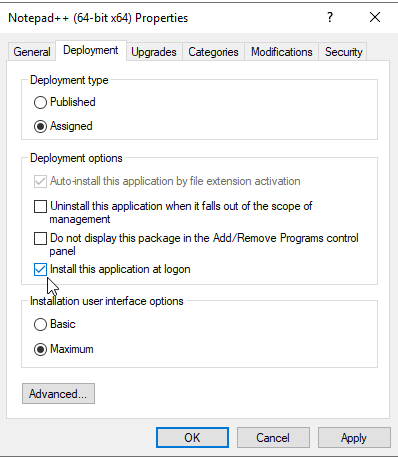Image resolution: width=398 pixels, height=458 pixels.
Task: Select the Modifications tab
Action: pos(282,52)
